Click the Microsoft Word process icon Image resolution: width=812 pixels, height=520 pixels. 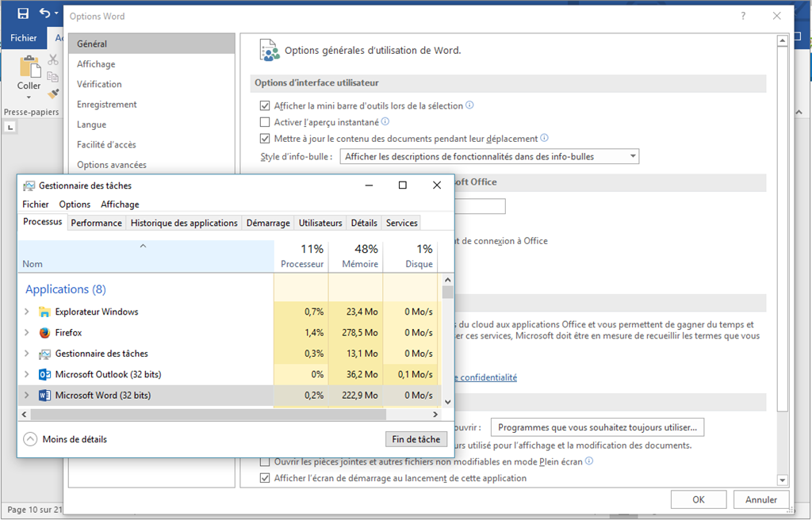pyautogui.click(x=44, y=396)
